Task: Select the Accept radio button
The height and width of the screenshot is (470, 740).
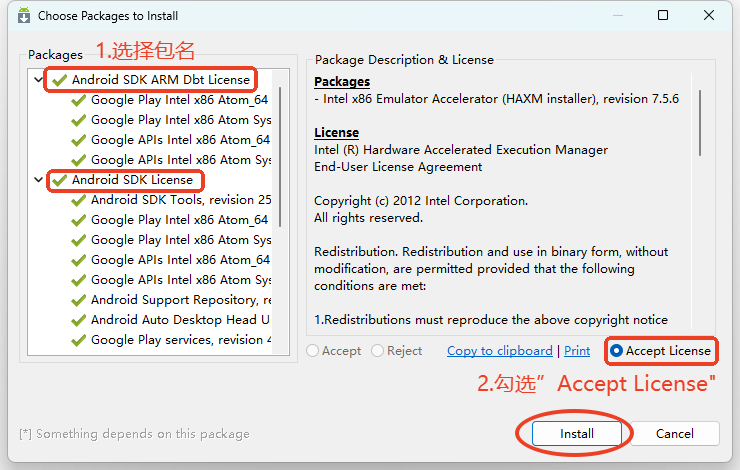Action: (x=314, y=351)
